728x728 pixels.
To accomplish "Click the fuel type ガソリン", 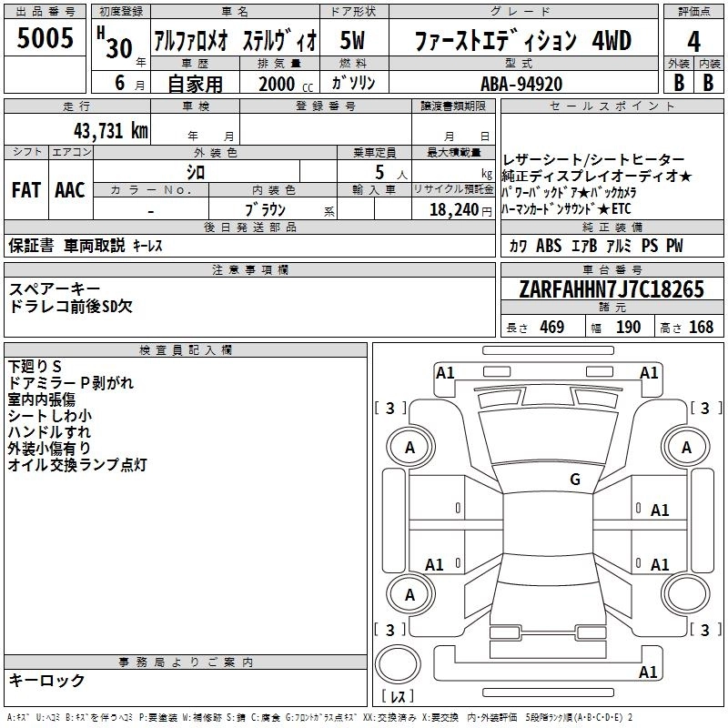I will click(x=353, y=83).
